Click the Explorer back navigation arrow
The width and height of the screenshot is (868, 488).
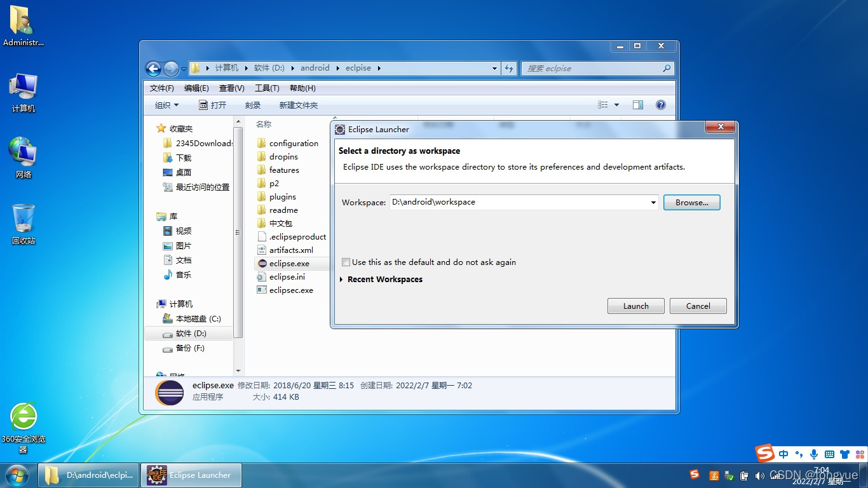click(x=153, y=69)
